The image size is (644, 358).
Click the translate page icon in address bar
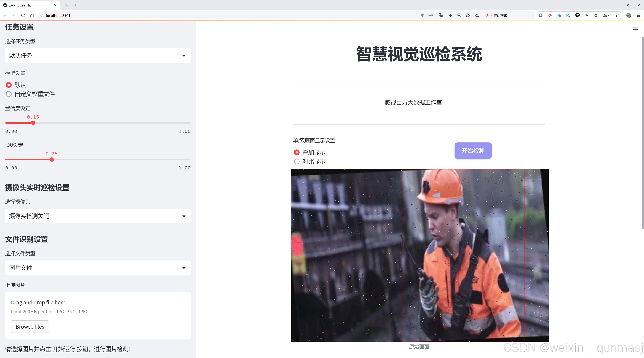441,16
